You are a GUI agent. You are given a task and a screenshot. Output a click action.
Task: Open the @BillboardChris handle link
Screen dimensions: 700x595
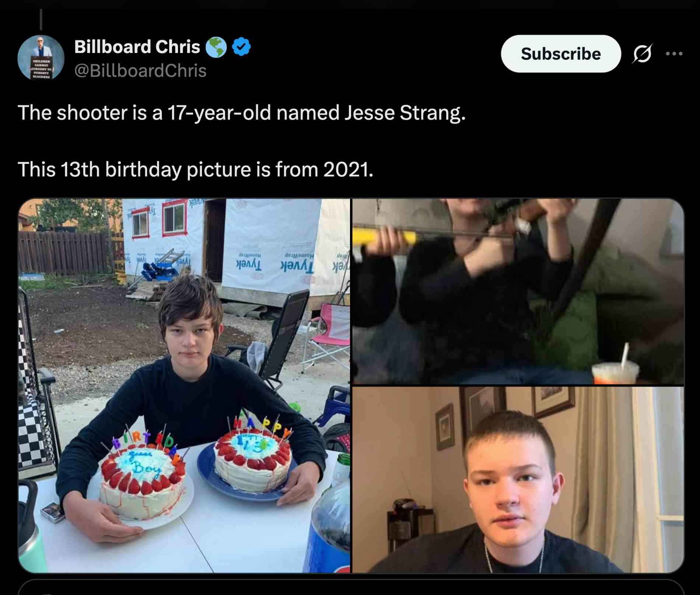click(x=140, y=71)
